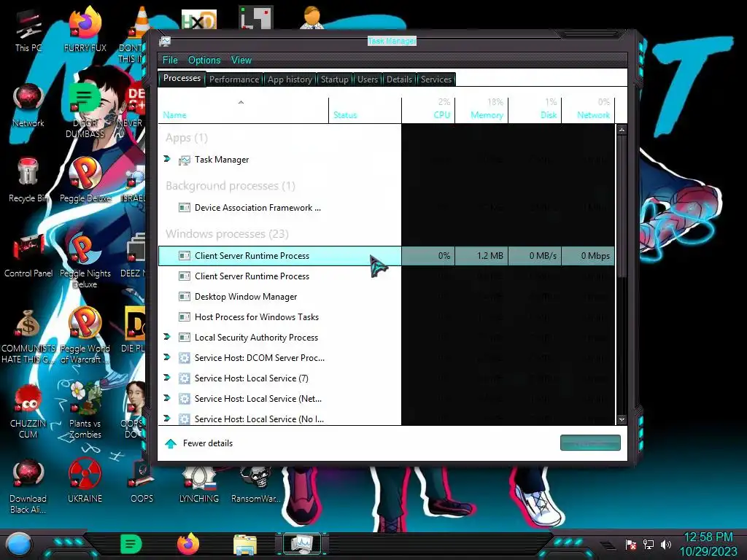Switch to the Performance tab
747x560 pixels.
click(234, 79)
